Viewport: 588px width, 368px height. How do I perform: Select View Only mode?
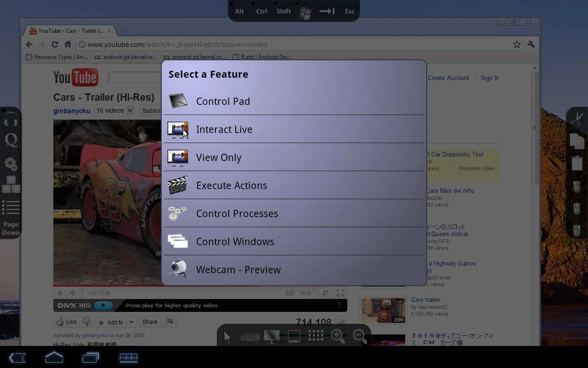(x=294, y=157)
